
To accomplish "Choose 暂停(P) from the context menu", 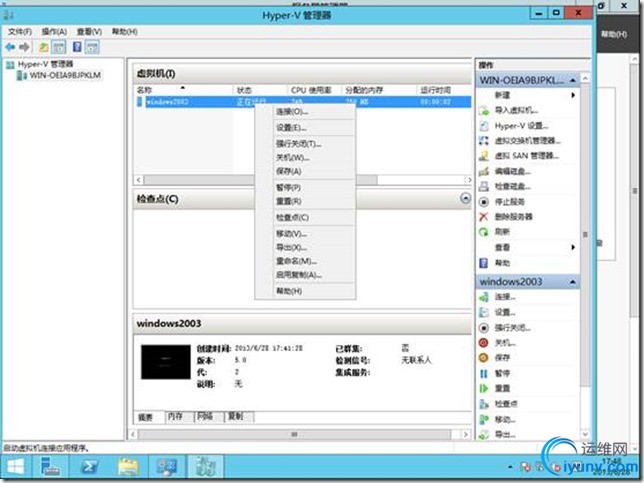I will pyautogui.click(x=305, y=187).
